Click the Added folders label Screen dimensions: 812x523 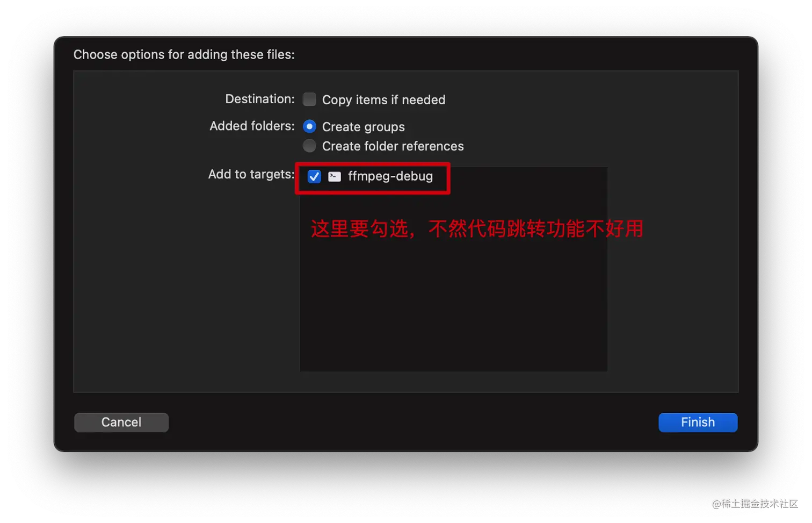pyautogui.click(x=252, y=126)
